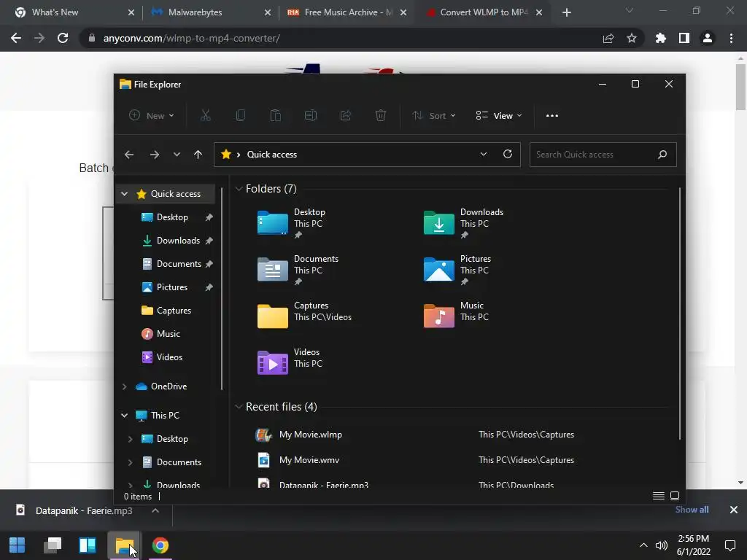Expand Documents under This PC
747x560 pixels.
(x=131, y=462)
